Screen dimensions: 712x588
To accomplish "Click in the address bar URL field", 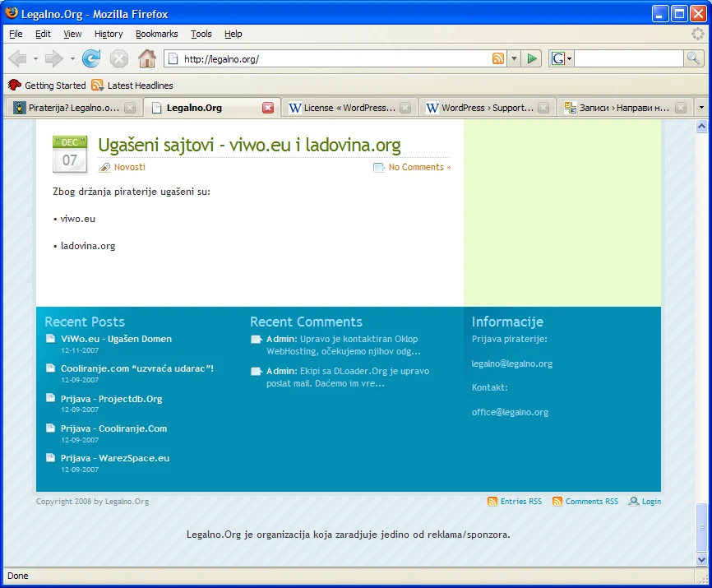I will tap(336, 58).
